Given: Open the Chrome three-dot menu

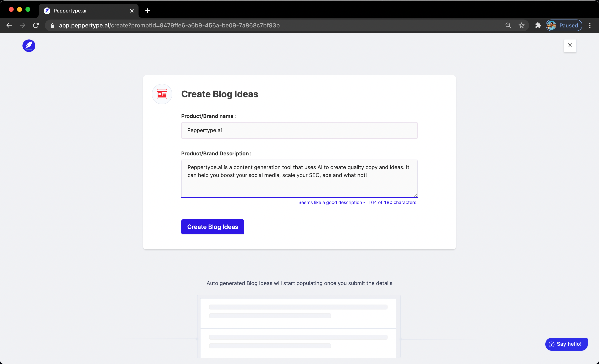Looking at the screenshot, I should click(590, 25).
